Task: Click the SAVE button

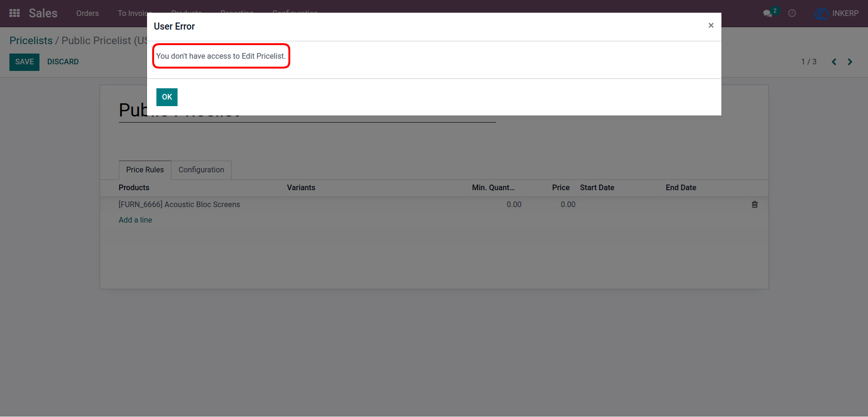Action: (x=24, y=62)
